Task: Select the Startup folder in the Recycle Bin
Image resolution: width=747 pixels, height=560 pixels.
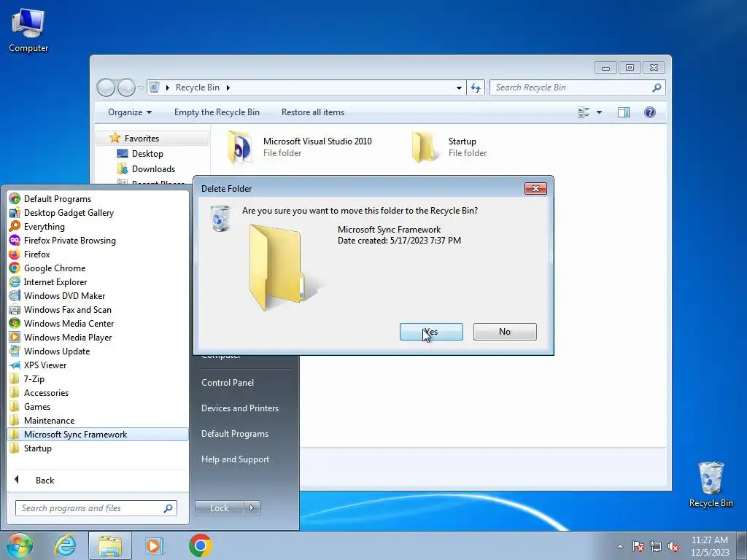Action: click(x=449, y=147)
